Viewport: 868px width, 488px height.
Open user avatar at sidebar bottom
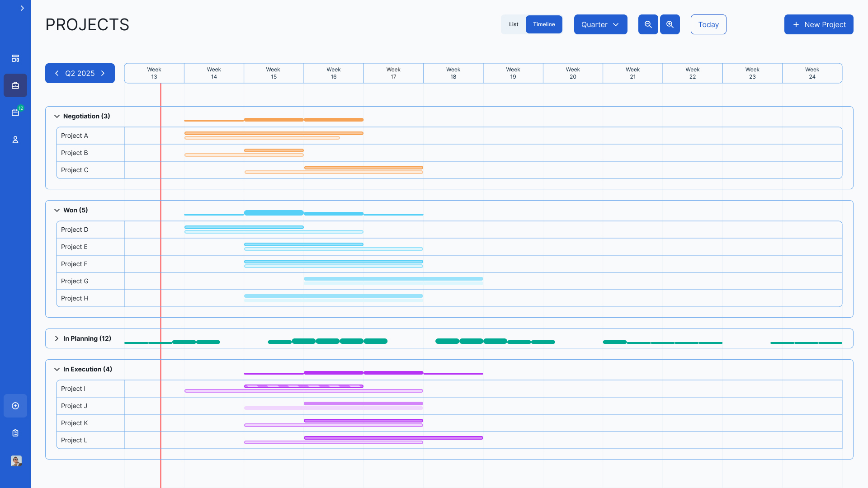pos(16,460)
